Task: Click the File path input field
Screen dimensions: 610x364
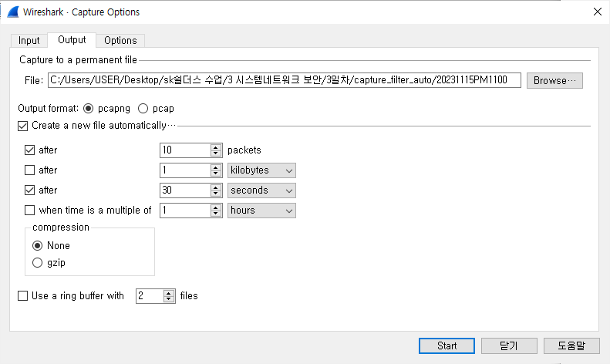Action: pyautogui.click(x=285, y=80)
